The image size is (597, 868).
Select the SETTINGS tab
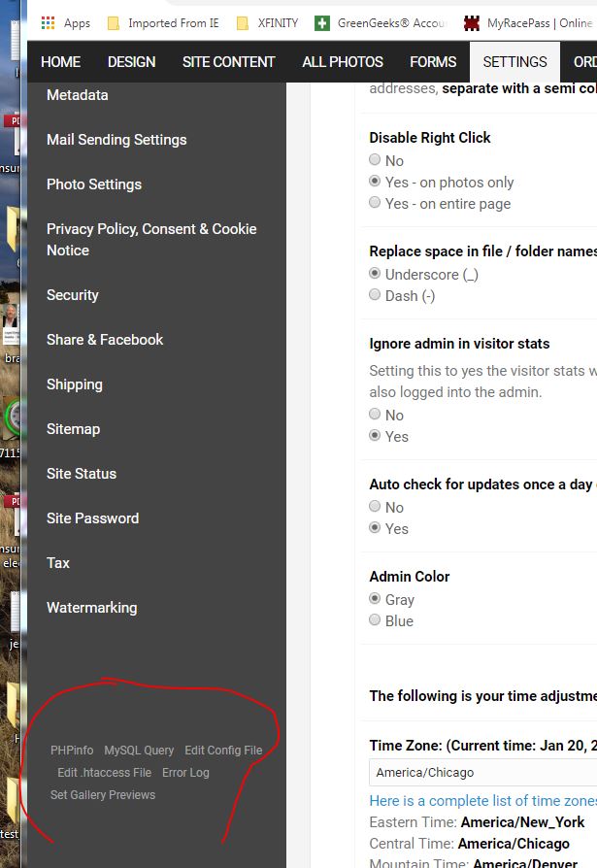(x=514, y=62)
